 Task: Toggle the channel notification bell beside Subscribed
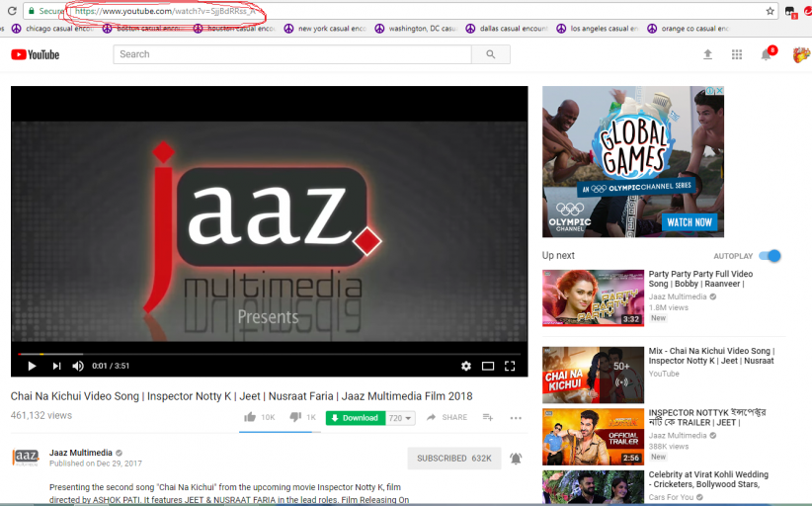point(516,459)
